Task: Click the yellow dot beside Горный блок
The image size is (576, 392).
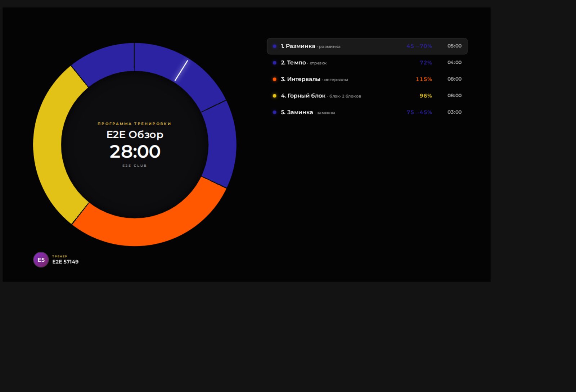Action: point(274,96)
